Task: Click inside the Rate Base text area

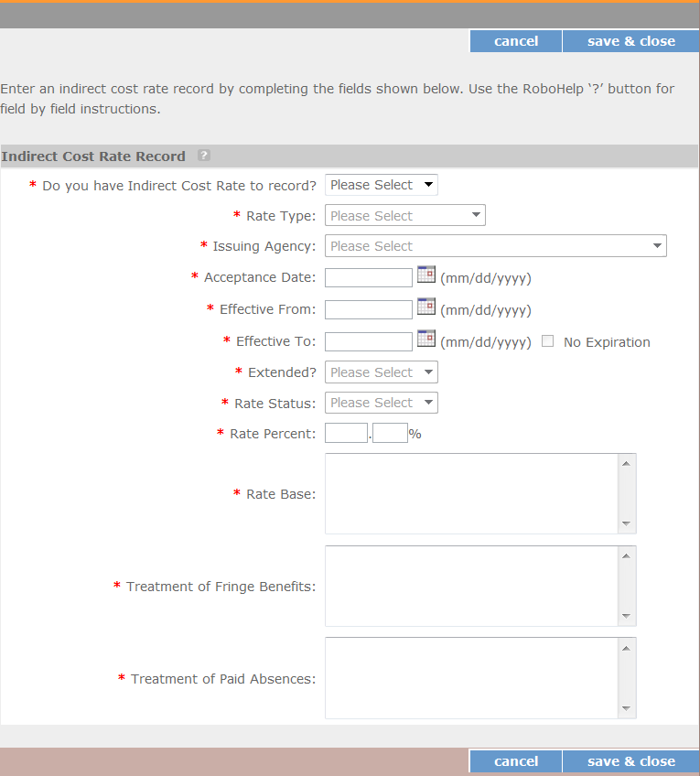Action: point(471,494)
